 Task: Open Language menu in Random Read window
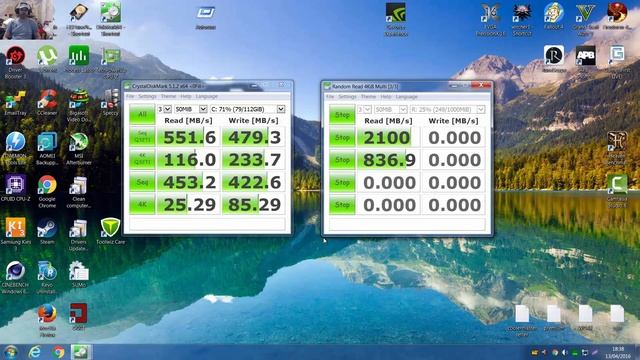point(407,97)
